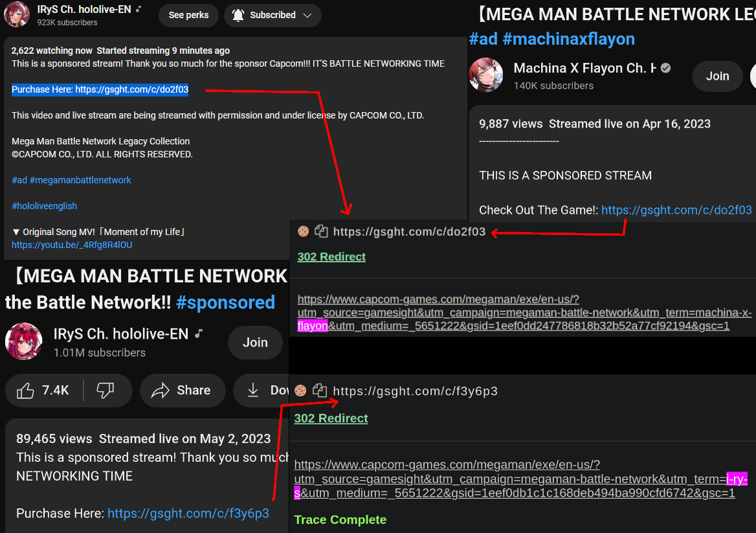756x533 pixels.
Task: Click the bell icon in Subscribed button
Action: coord(238,15)
